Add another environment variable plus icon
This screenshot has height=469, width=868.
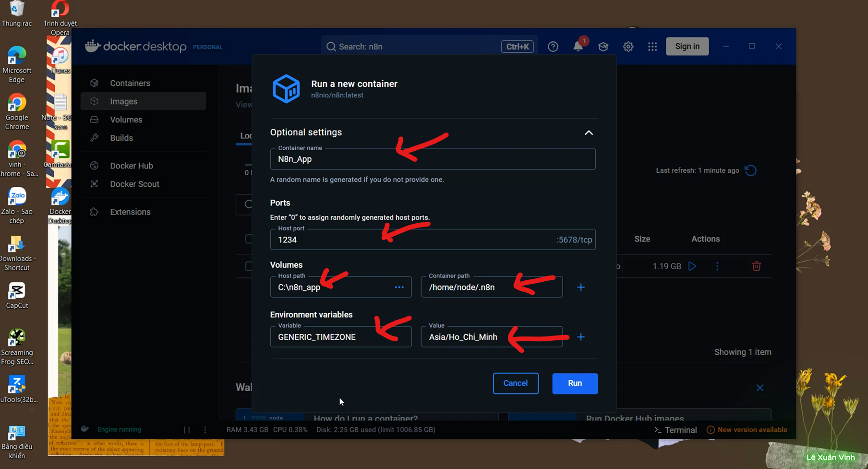[x=580, y=337]
